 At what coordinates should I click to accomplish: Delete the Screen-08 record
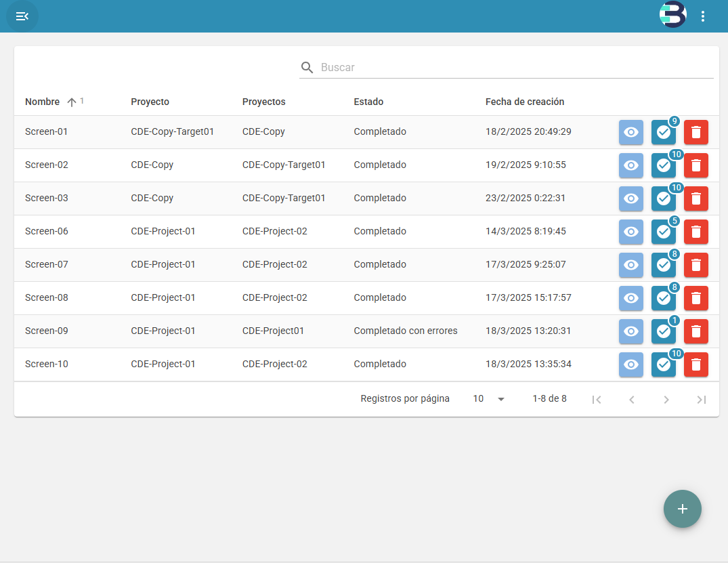click(696, 298)
